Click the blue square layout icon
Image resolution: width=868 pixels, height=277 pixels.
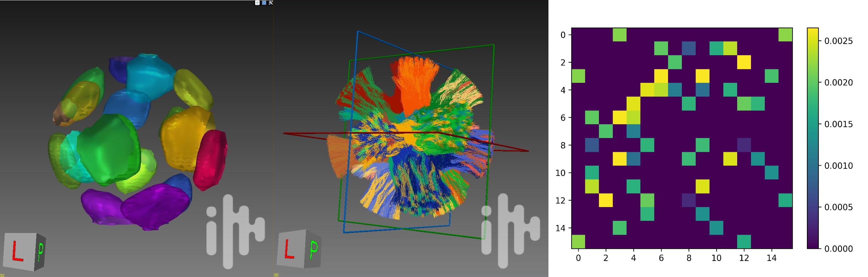264,3
